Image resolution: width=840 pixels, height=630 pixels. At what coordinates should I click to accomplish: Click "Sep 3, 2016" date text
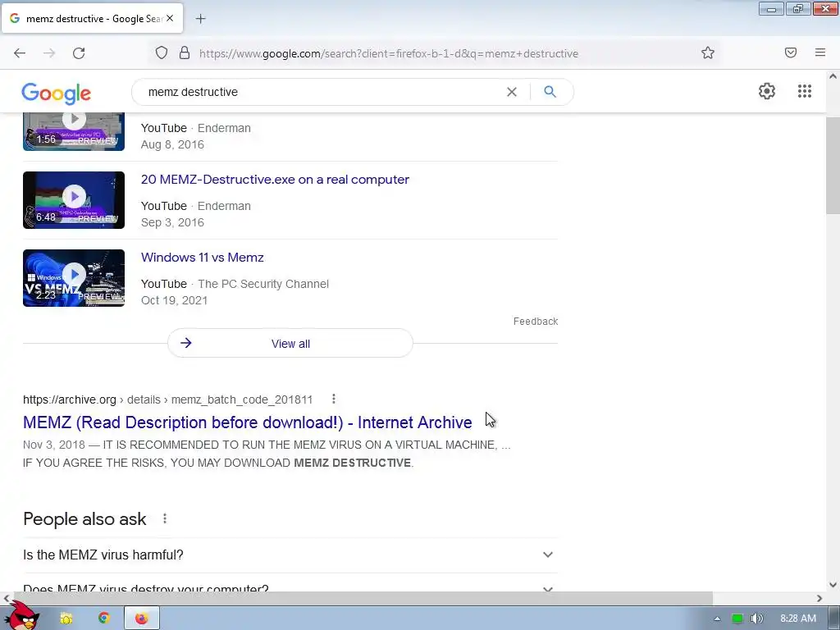click(x=172, y=222)
